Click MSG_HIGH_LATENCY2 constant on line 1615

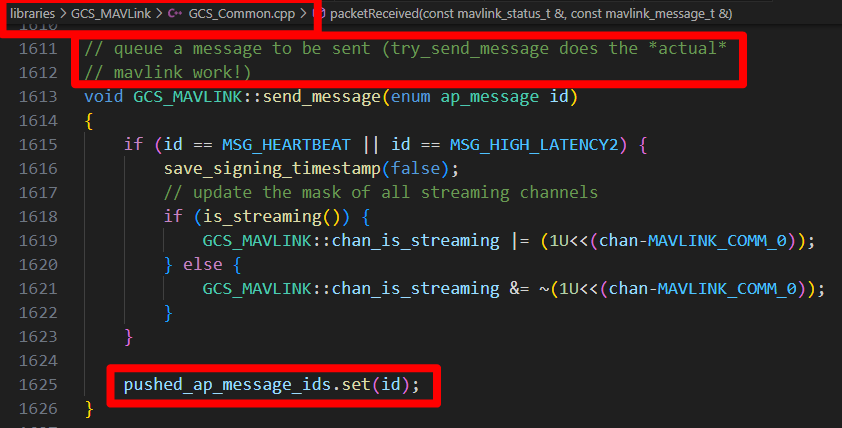(534, 145)
